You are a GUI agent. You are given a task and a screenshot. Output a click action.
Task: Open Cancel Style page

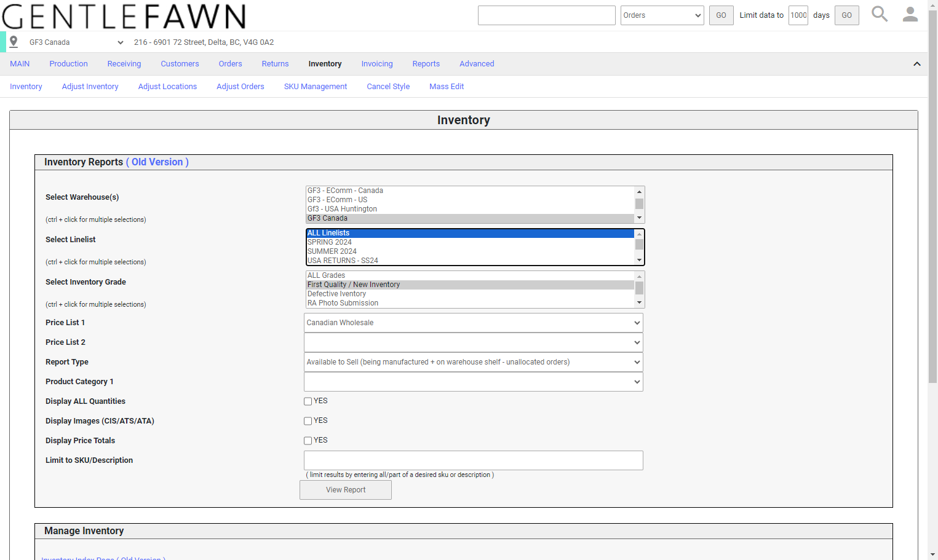(x=388, y=87)
